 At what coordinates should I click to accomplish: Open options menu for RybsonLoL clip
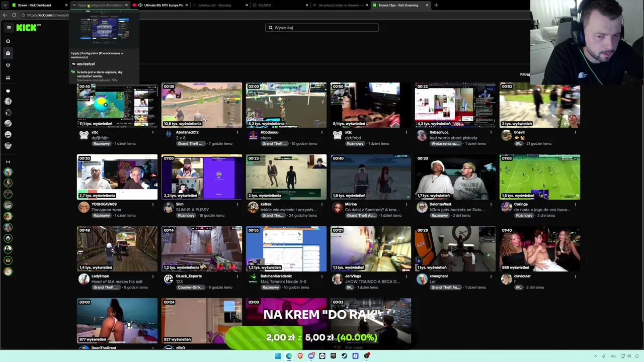(491, 133)
